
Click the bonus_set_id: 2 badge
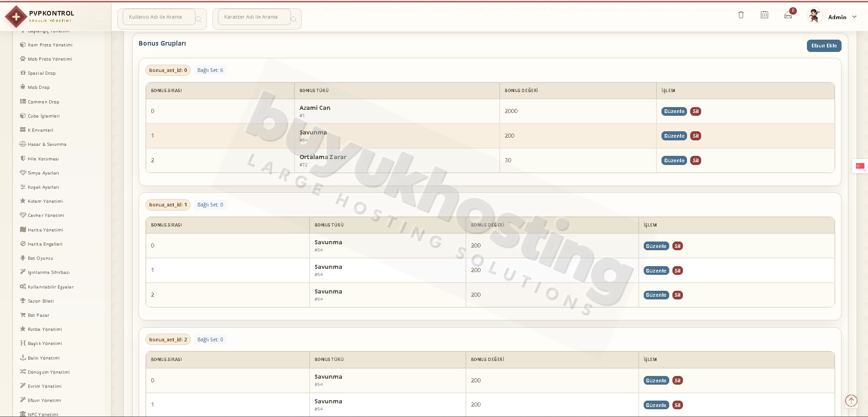coord(168,340)
